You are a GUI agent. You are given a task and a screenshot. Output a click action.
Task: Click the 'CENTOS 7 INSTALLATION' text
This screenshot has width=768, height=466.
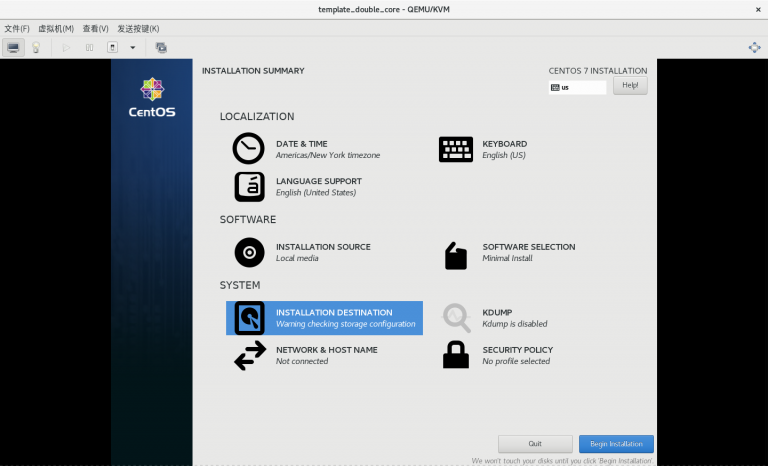598,71
